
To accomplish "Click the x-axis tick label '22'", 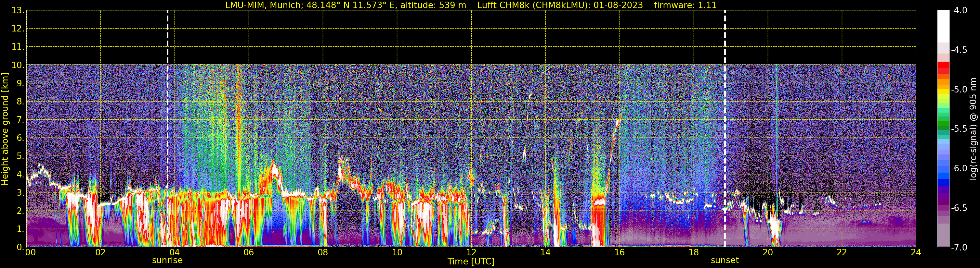I will [842, 253].
